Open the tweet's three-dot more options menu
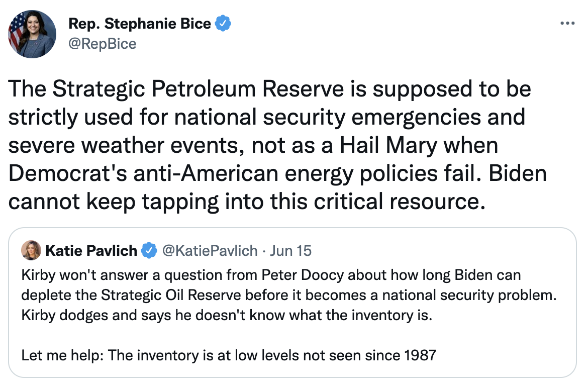Screen dimensions: 588x390 [567, 24]
